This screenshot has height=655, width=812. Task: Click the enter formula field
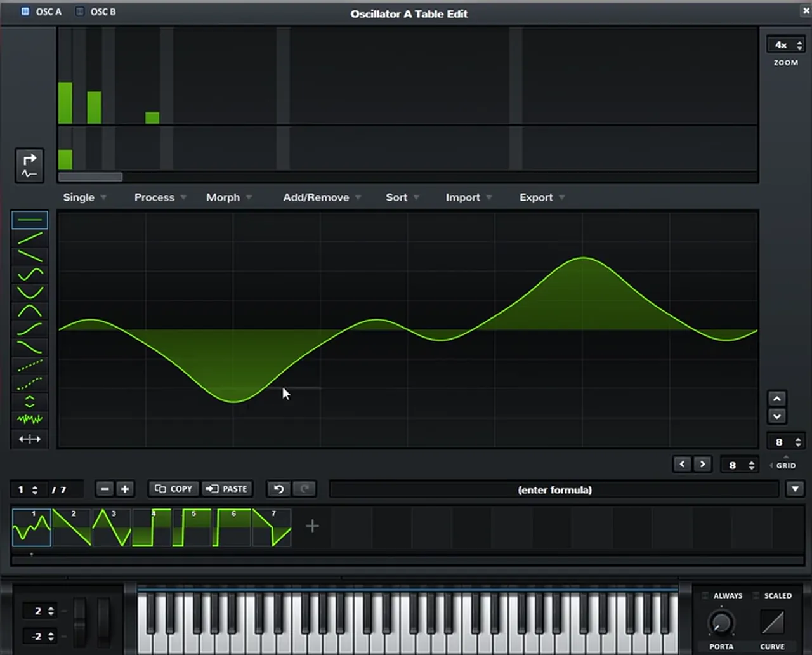tap(554, 489)
